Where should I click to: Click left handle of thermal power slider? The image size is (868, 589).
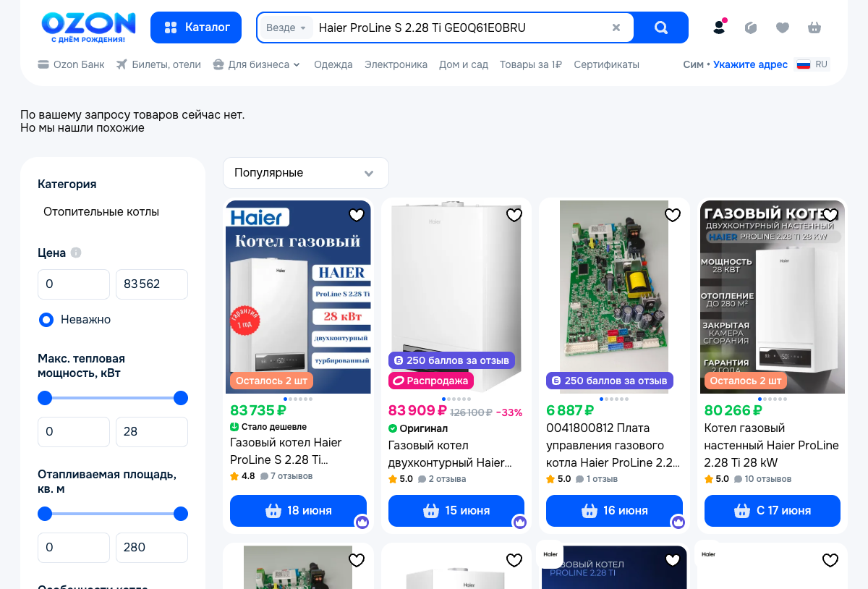[x=45, y=398]
